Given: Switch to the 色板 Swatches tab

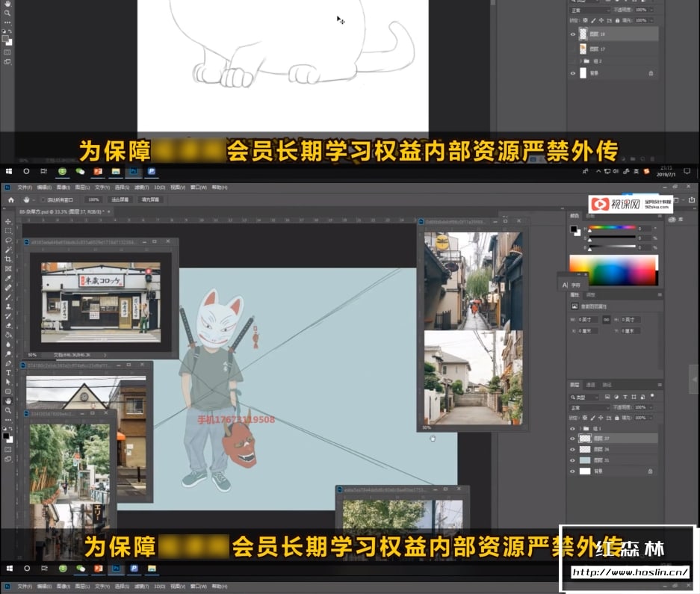Looking at the screenshot, I should click(x=590, y=216).
